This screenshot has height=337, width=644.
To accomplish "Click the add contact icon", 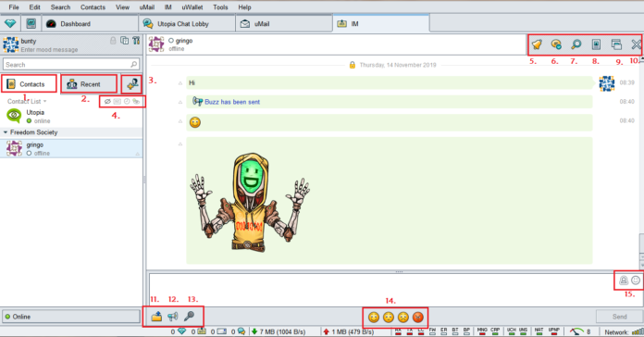I will 132,84.
